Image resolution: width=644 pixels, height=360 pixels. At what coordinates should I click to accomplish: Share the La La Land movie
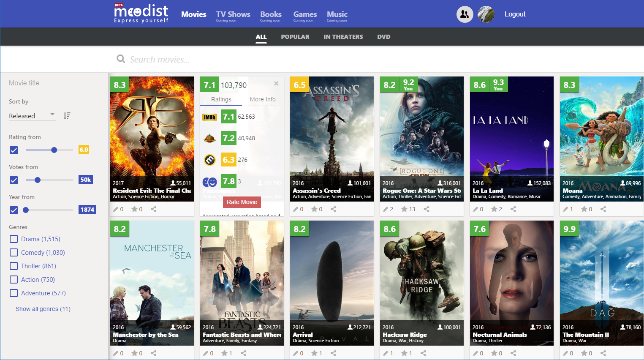[514, 209]
